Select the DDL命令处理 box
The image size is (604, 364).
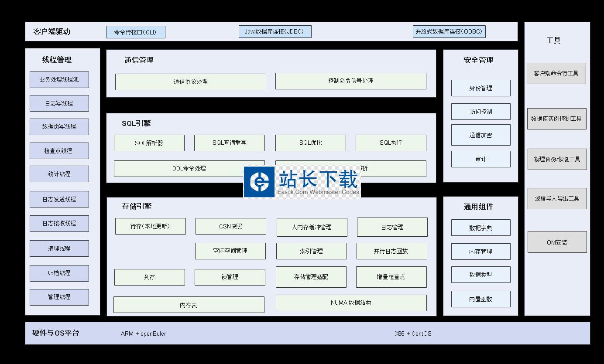189,168
